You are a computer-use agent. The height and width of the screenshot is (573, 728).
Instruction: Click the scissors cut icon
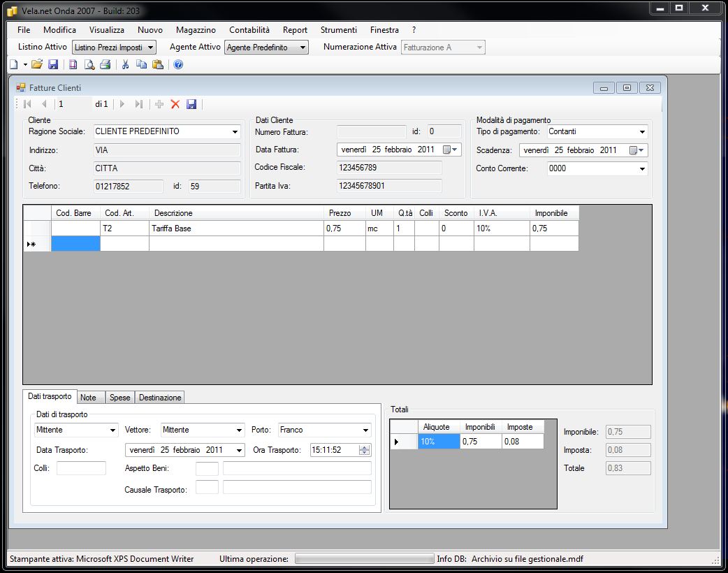click(126, 64)
